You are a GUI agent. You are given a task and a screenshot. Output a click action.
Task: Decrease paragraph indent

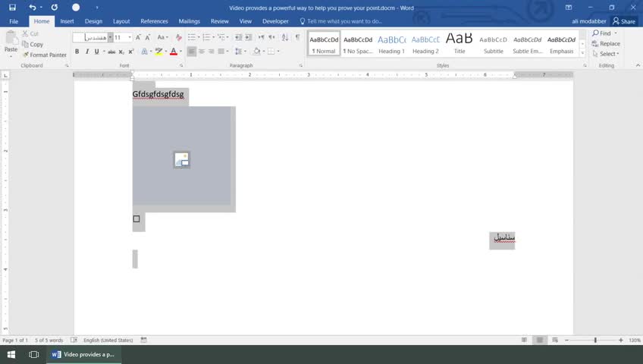pos(238,37)
